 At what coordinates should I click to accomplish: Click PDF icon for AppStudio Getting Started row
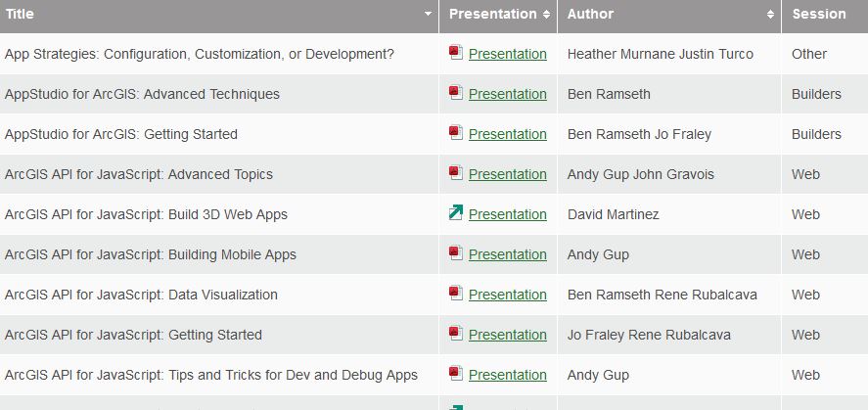(456, 133)
